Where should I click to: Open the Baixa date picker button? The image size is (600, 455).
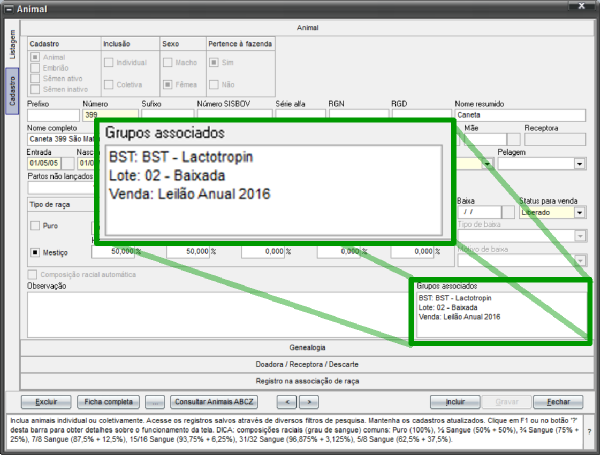point(508,212)
